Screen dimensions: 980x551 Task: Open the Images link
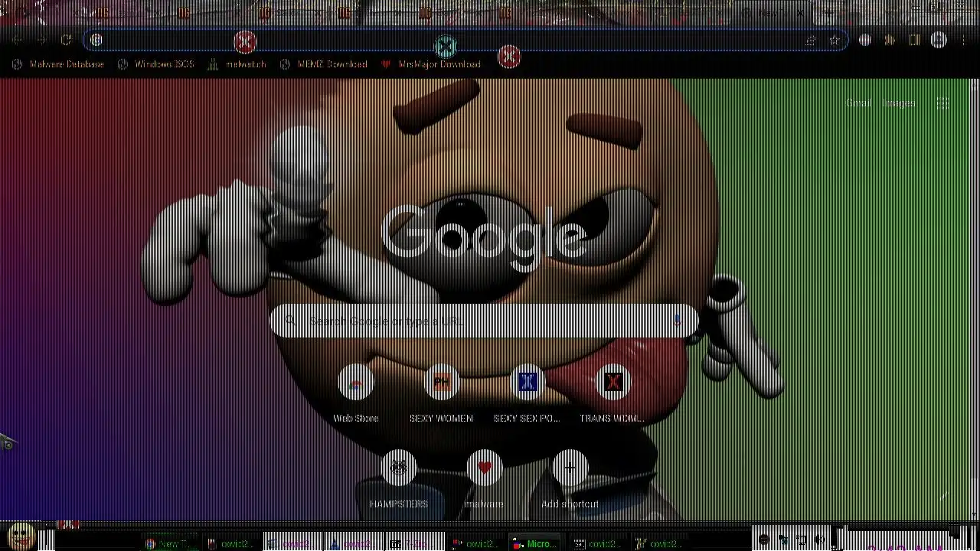(x=899, y=103)
